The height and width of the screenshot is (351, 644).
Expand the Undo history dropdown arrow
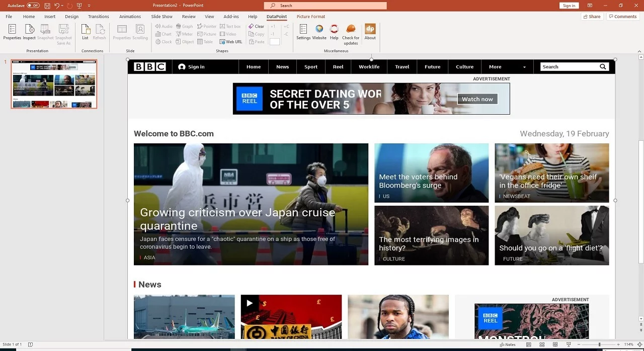[63, 6]
